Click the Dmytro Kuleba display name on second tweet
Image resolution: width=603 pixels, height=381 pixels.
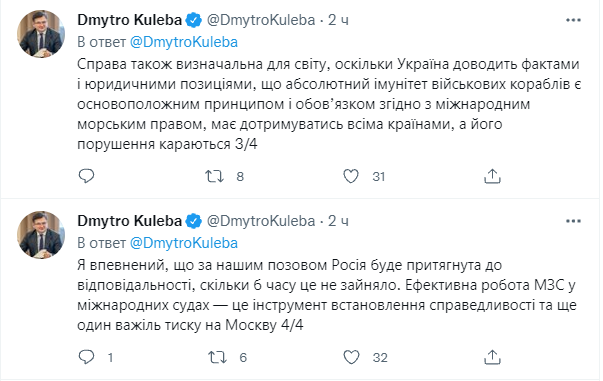point(130,221)
